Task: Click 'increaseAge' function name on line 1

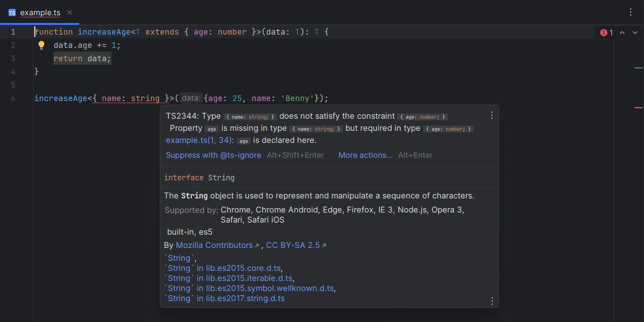Action: [104, 32]
